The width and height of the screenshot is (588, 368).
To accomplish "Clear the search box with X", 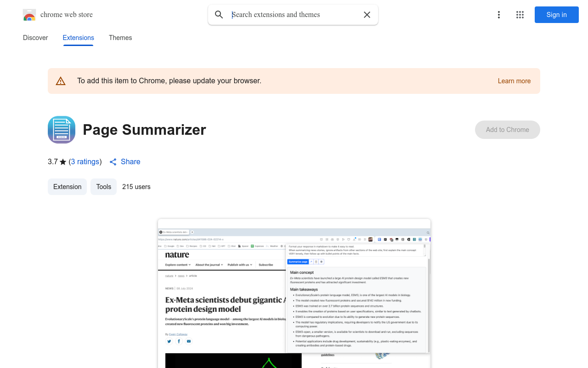I will [x=367, y=15].
